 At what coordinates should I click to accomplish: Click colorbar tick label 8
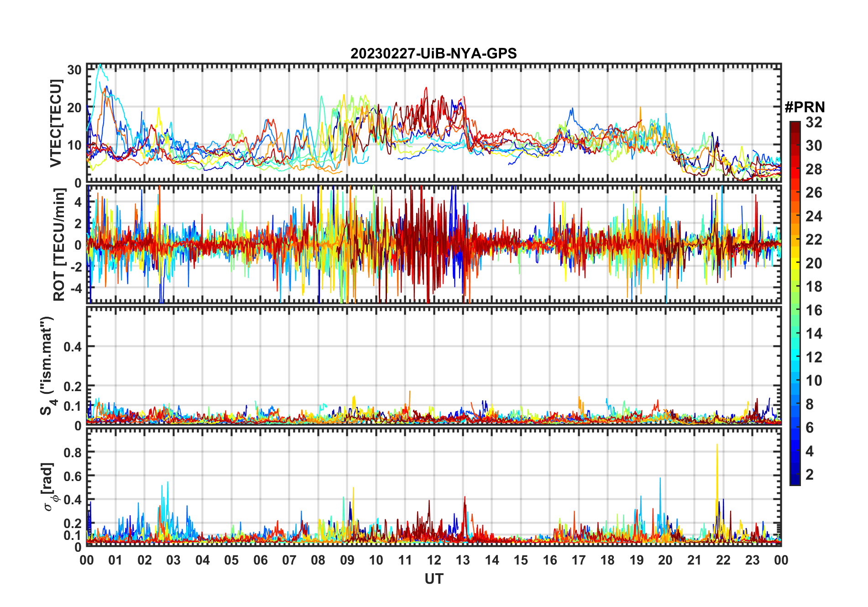point(810,404)
